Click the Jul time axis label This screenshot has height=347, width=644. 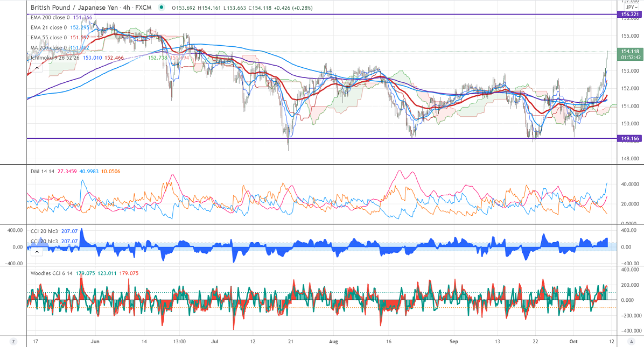point(215,342)
